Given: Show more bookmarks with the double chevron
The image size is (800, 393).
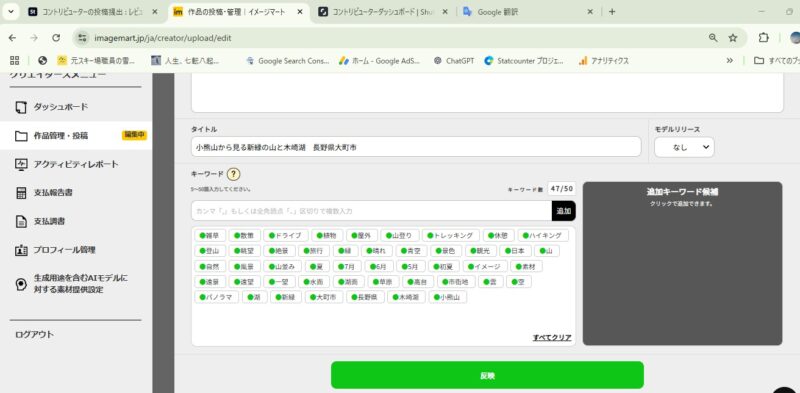Looking at the screenshot, I should [x=730, y=61].
